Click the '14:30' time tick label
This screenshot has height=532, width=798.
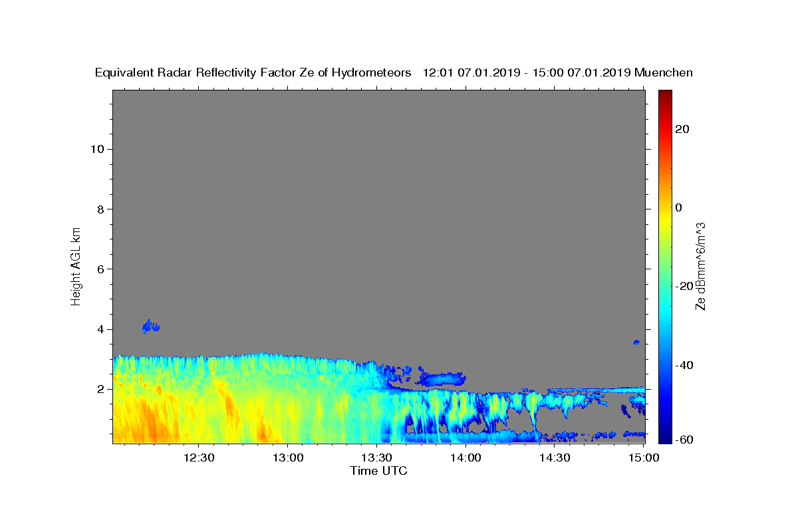click(x=555, y=458)
